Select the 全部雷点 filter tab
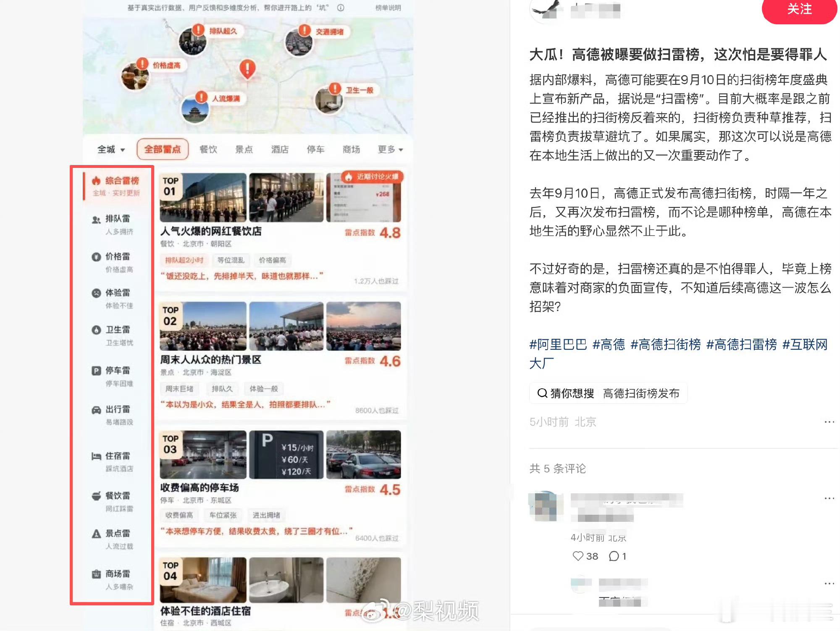Viewport: 840px width, 631px height. pyautogui.click(x=163, y=149)
